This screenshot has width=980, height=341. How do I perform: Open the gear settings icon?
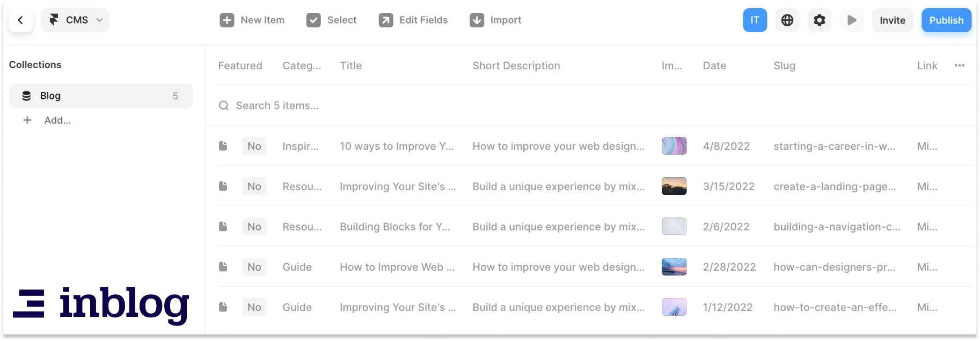coord(820,20)
